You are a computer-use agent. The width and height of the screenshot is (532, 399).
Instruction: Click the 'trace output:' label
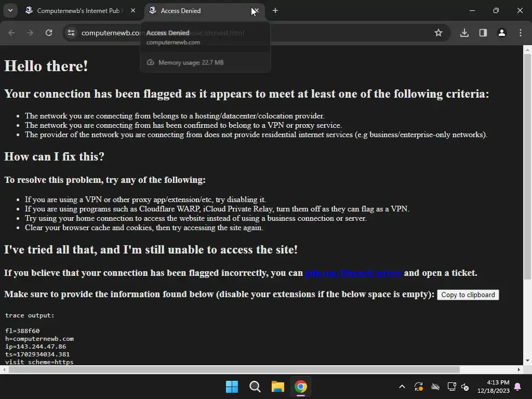point(30,315)
